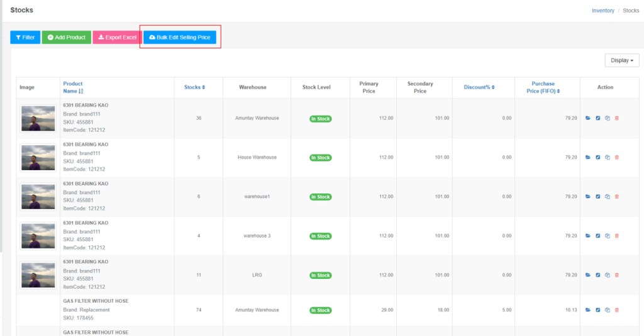This screenshot has height=336, width=644.
Task: Sort by Product Name column
Action: 73,87
